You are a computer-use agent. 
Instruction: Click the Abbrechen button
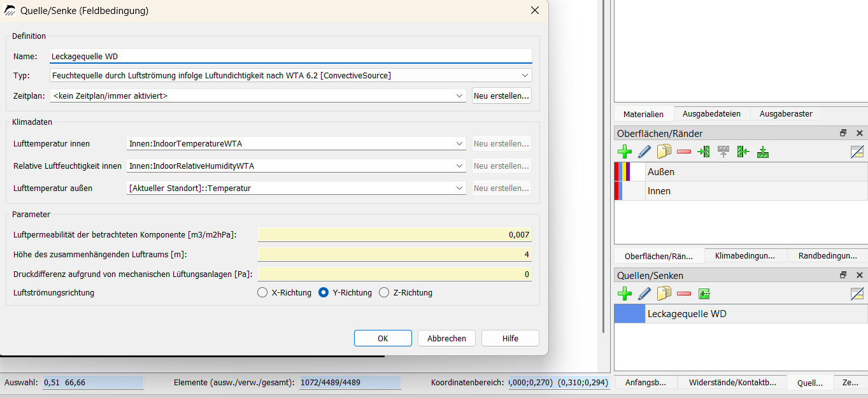click(x=446, y=338)
